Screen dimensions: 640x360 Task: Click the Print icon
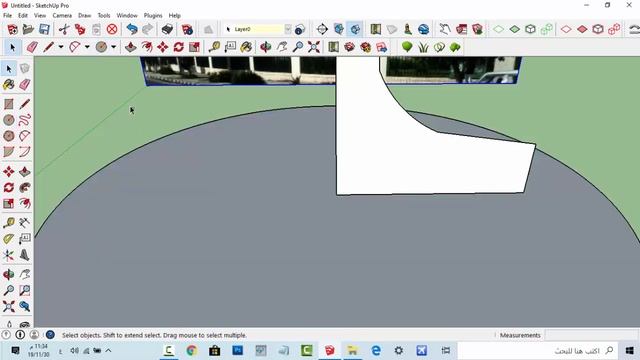click(167, 29)
